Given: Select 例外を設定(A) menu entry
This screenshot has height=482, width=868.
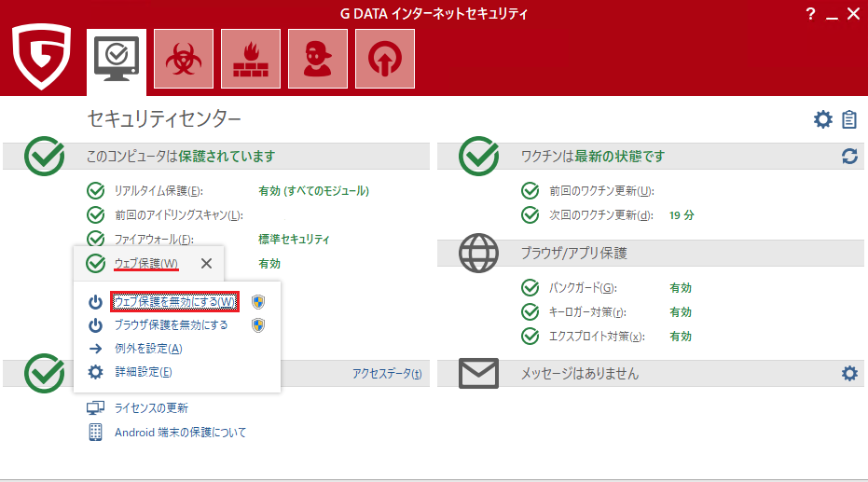Looking at the screenshot, I should (x=148, y=349).
